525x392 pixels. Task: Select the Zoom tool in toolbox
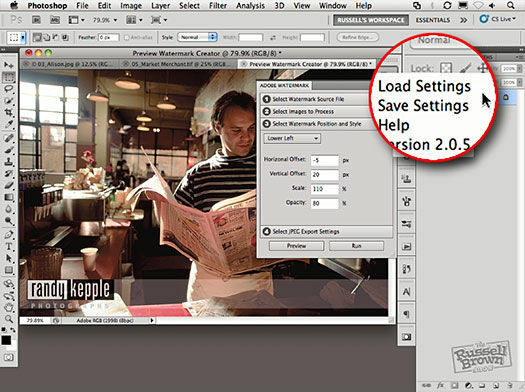click(x=9, y=319)
